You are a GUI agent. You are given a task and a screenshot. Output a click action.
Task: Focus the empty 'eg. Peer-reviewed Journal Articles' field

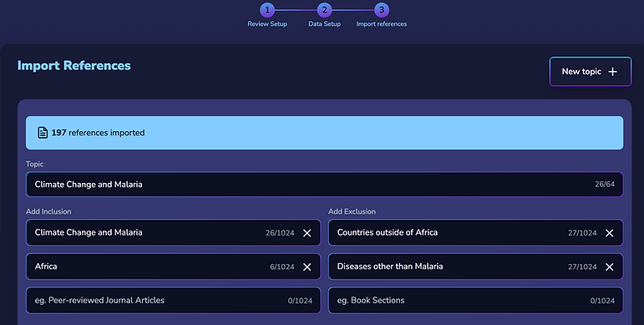click(173, 300)
